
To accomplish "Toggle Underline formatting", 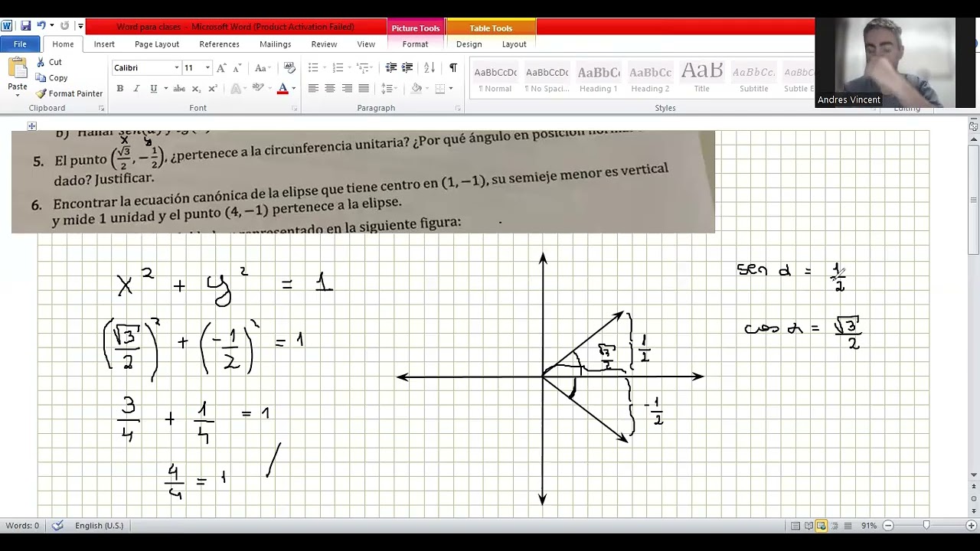I will tap(153, 89).
